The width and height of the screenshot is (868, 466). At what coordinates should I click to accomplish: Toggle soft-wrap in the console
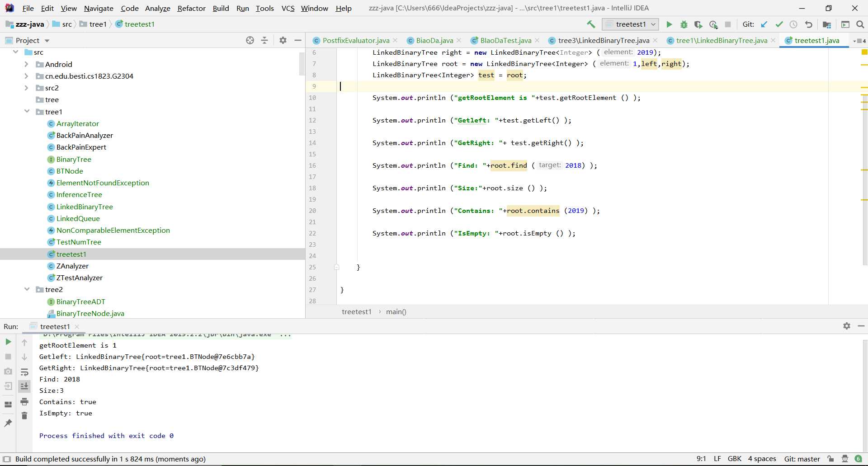24,372
